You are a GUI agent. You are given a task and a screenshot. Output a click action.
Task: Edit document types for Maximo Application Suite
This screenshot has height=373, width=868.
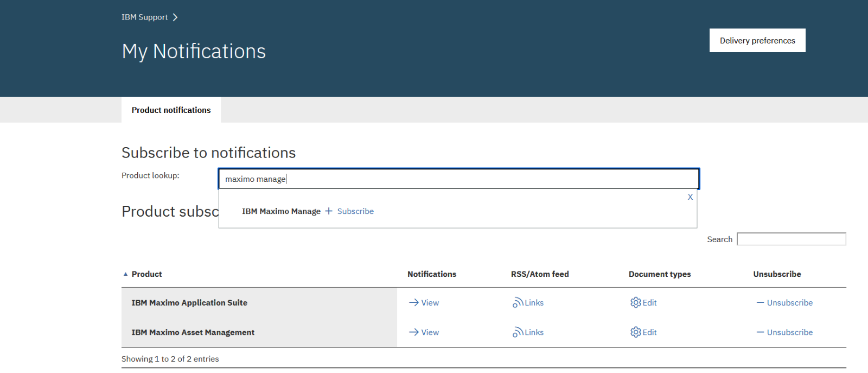649,303
